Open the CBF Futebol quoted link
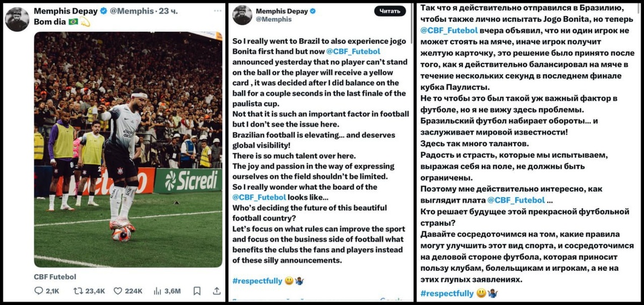The image size is (644, 305). click(55, 277)
